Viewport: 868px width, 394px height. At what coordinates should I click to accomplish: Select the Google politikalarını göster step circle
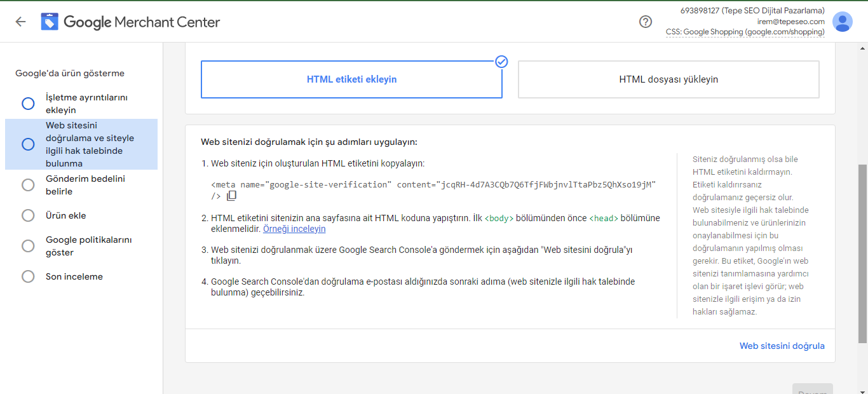pyautogui.click(x=28, y=246)
